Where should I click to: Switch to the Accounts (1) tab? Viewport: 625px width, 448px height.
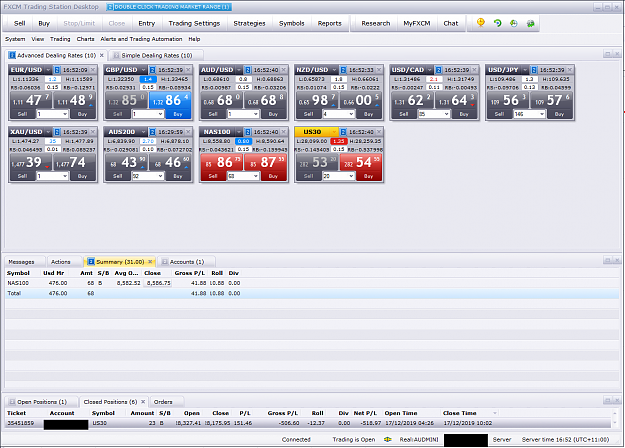tap(186, 262)
